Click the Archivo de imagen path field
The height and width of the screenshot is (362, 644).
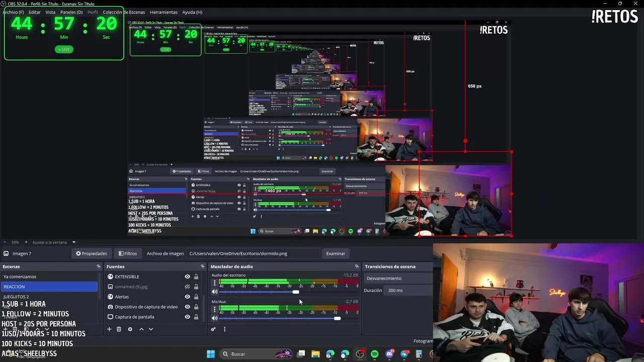(253, 253)
